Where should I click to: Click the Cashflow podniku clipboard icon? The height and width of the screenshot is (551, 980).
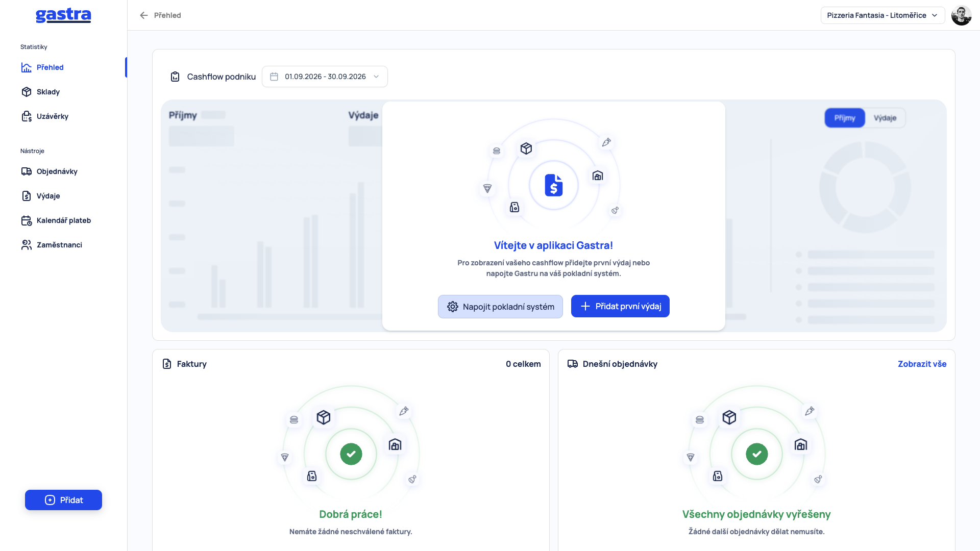pos(175,77)
